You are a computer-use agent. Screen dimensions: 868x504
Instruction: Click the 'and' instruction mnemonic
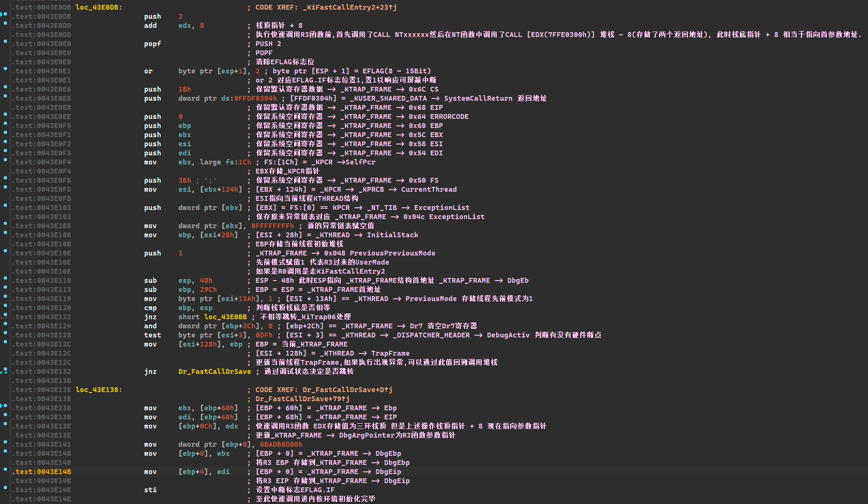pos(151,326)
